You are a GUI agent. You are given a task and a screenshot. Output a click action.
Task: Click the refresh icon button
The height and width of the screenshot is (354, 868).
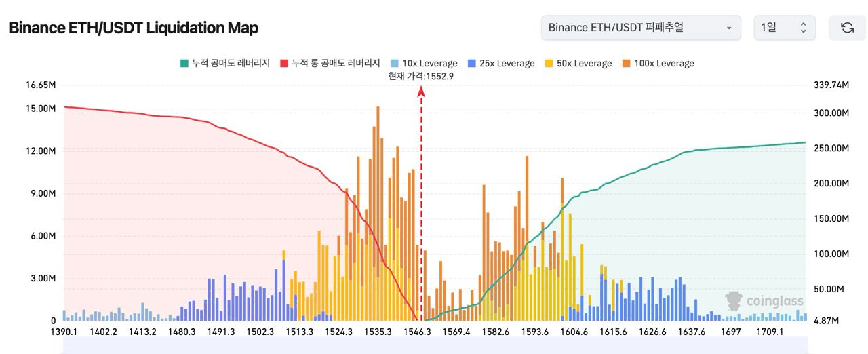tap(847, 28)
